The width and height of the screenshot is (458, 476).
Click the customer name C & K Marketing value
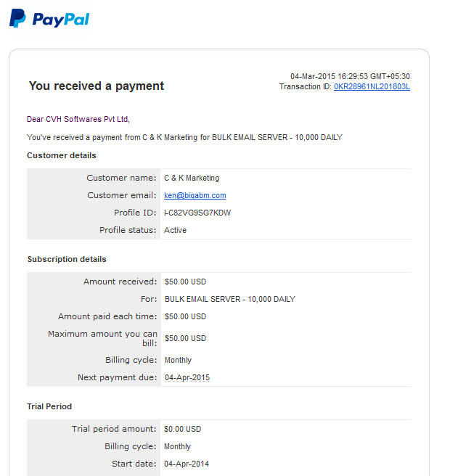[x=192, y=178]
